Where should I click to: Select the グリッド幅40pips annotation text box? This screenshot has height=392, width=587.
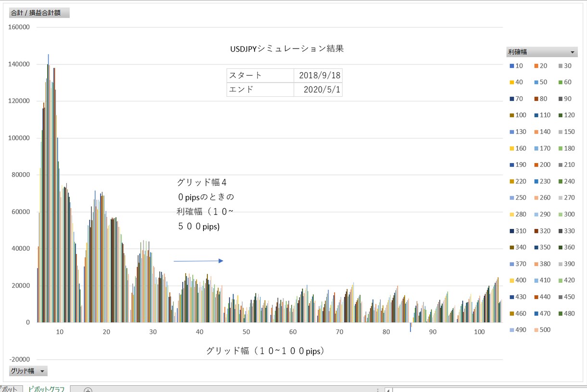tap(206, 204)
